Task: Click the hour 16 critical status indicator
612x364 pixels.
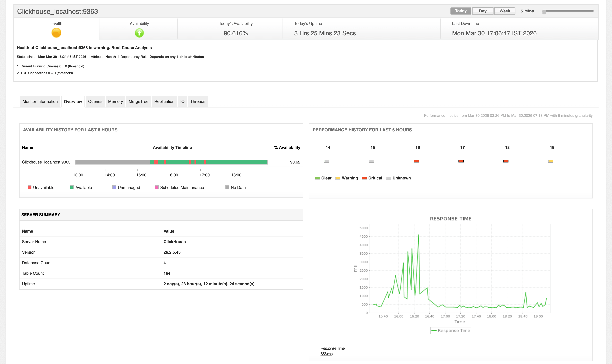Action: [x=416, y=161]
